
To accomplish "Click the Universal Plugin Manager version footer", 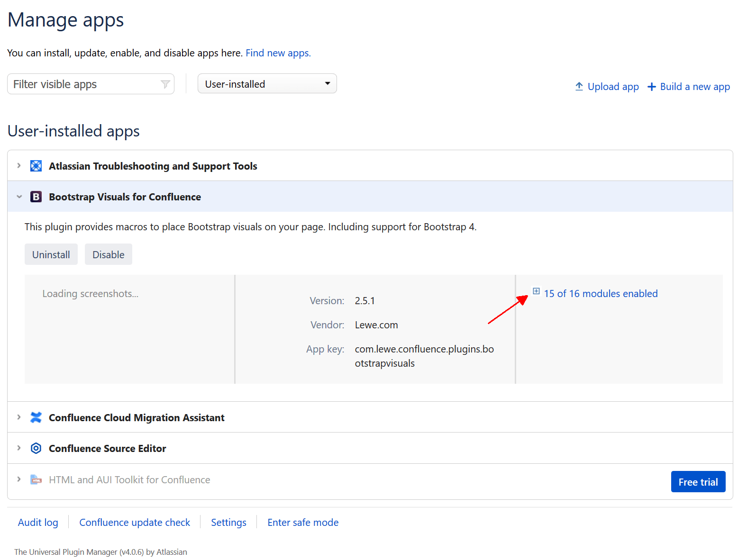I will click(100, 552).
